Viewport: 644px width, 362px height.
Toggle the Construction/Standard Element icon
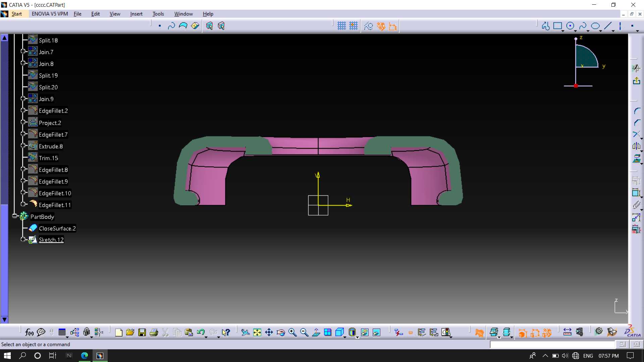[369, 26]
